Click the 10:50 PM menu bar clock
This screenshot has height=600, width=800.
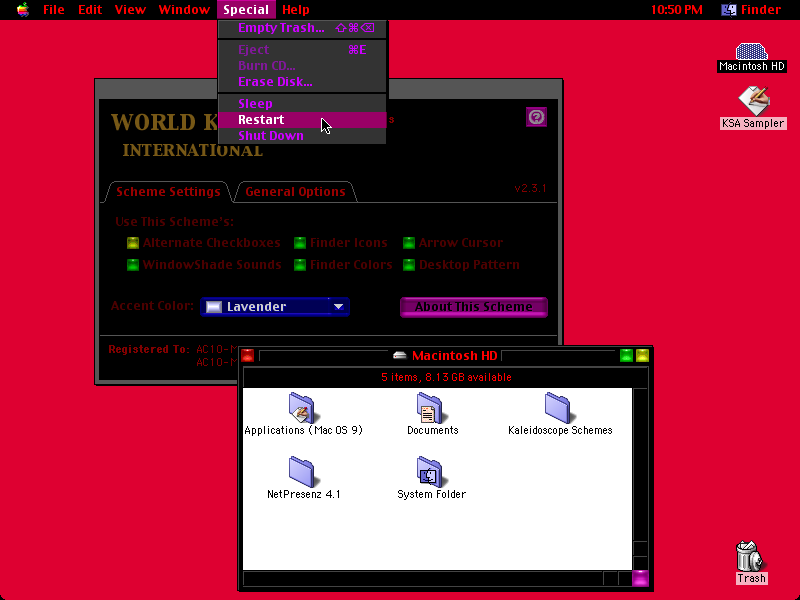coord(677,10)
